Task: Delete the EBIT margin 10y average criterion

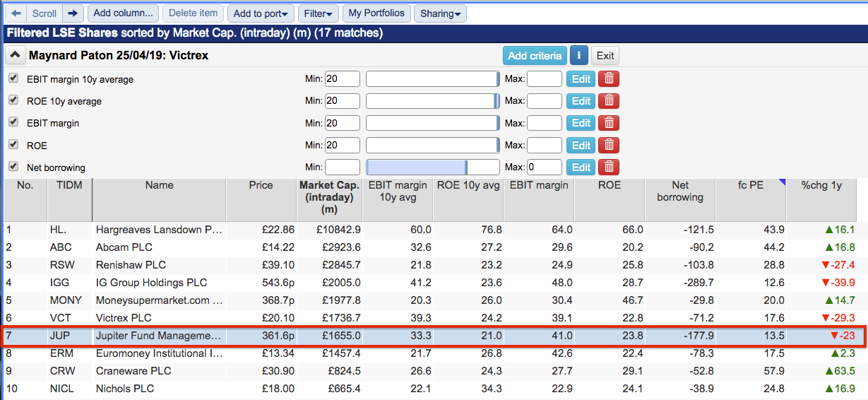Action: pos(609,79)
